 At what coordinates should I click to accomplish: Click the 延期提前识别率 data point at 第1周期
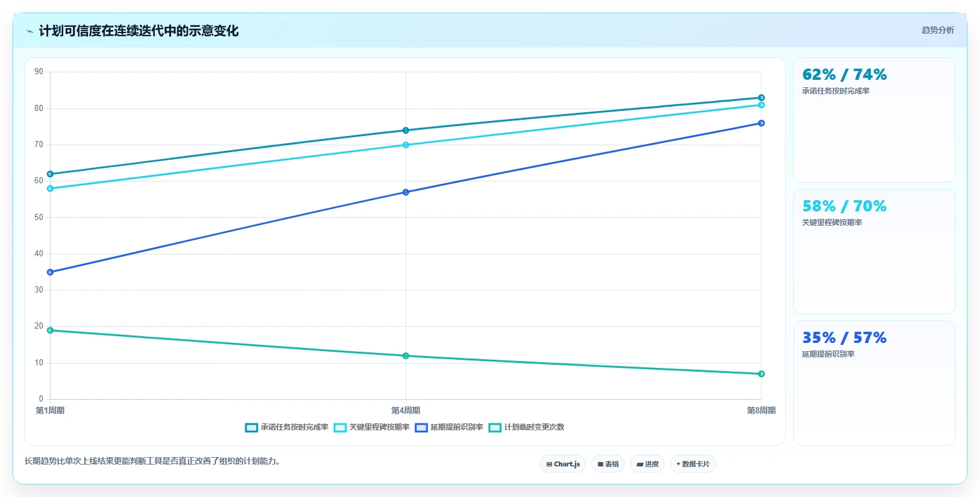(51, 272)
